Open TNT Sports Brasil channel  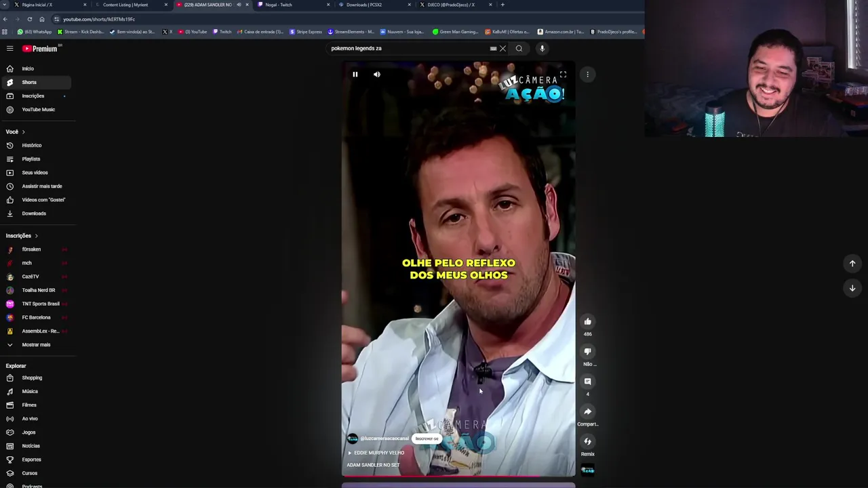pos(35,304)
